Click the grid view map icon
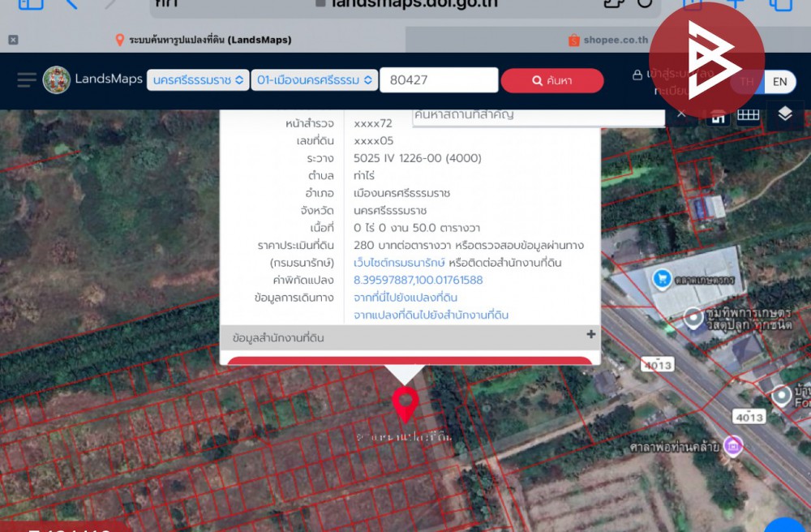 748,115
